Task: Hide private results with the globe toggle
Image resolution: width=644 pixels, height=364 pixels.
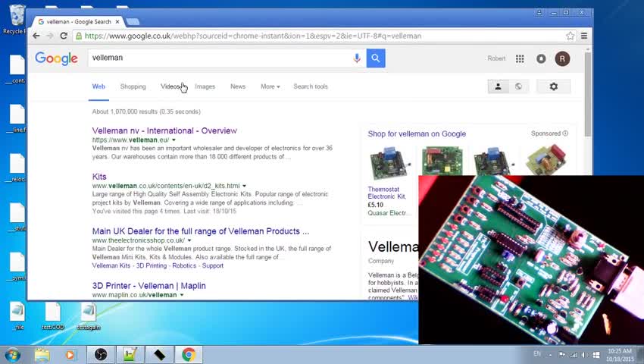Action: click(x=519, y=86)
